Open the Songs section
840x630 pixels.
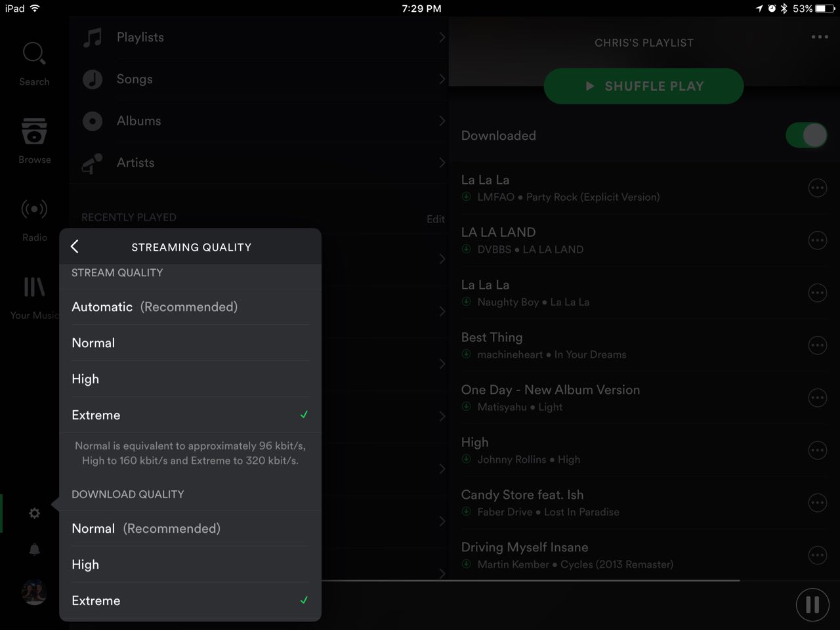click(259, 79)
